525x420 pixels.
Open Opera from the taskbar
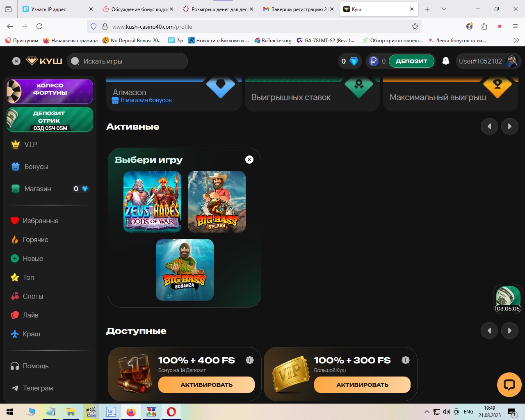point(171,412)
